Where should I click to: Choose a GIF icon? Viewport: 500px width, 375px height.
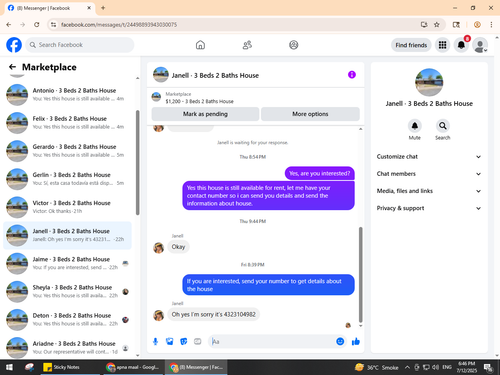coord(198,341)
